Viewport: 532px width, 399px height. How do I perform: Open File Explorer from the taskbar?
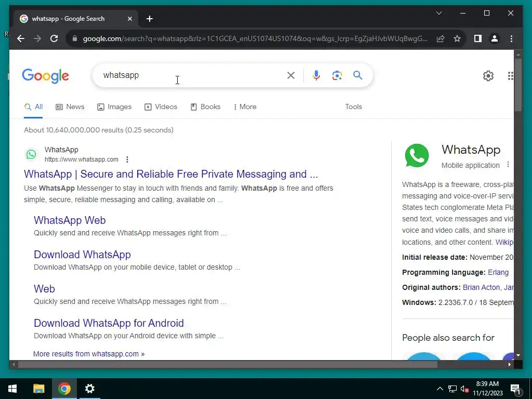click(38, 389)
